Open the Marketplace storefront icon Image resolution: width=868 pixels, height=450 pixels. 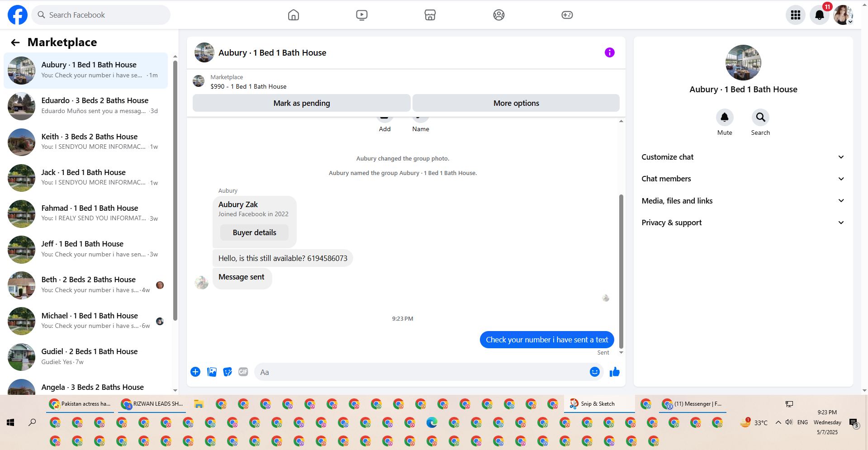[x=430, y=15]
